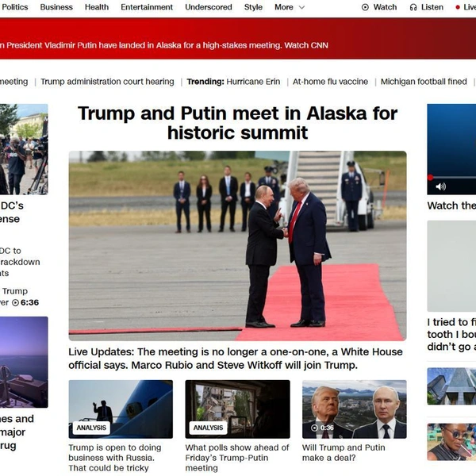
Task: Click the 6:36 video duration play icon
Action: (15, 303)
